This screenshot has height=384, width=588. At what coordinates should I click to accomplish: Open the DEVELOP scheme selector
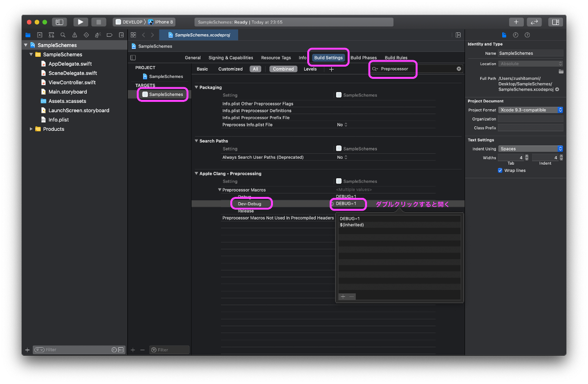(x=129, y=22)
